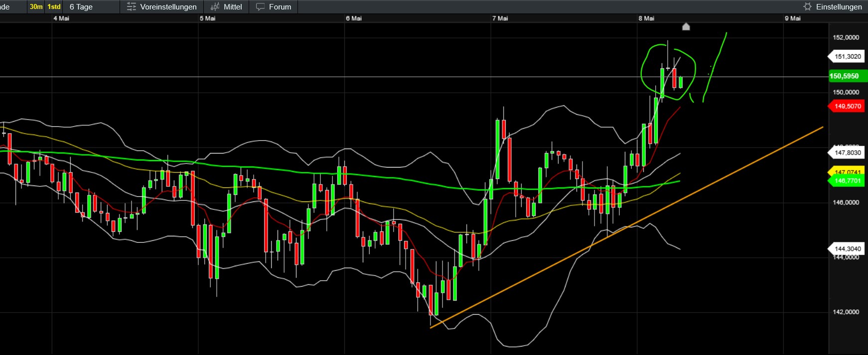Click the white 144,3040 price tag
The width and height of the screenshot is (868, 355).
point(846,249)
